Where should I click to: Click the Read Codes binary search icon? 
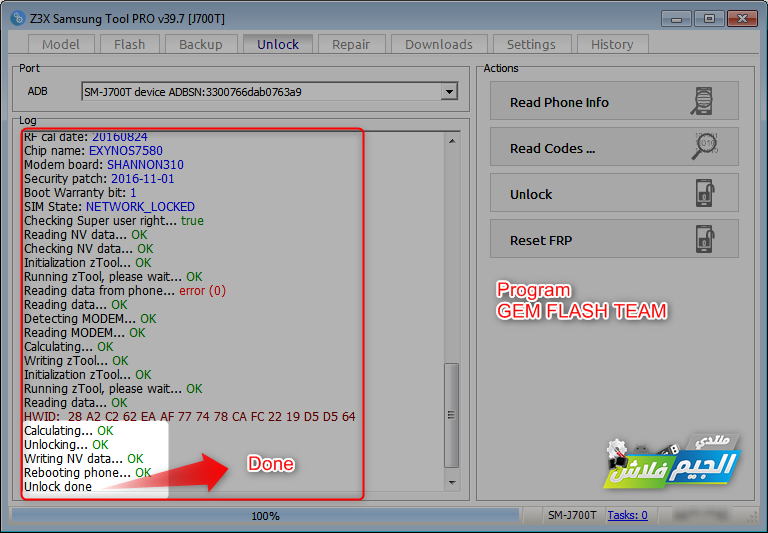click(704, 146)
